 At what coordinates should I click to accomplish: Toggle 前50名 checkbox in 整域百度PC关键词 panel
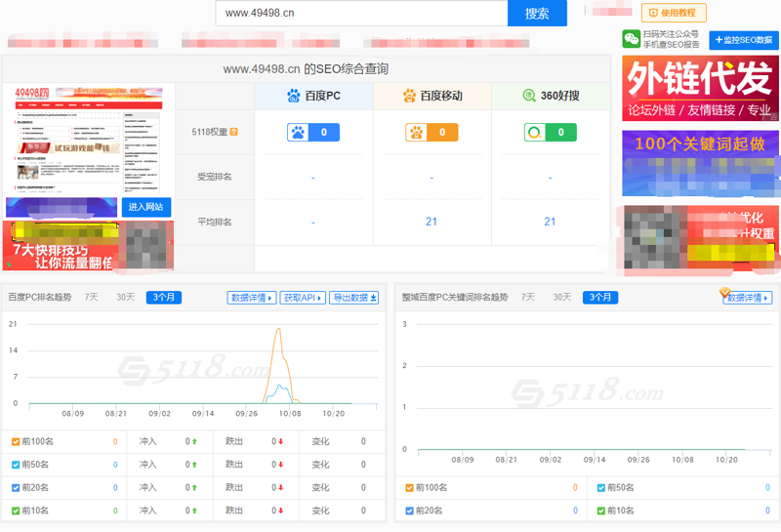pyautogui.click(x=601, y=488)
